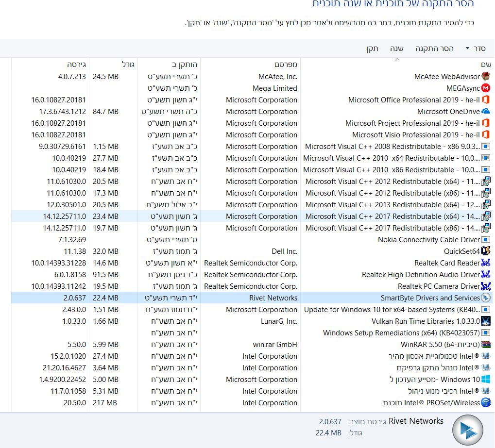
Task: Click version 21.20.16.4627 cell
Action: click(65, 367)
